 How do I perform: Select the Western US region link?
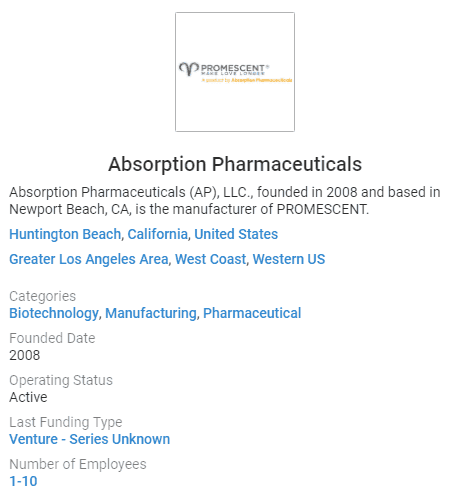point(289,259)
